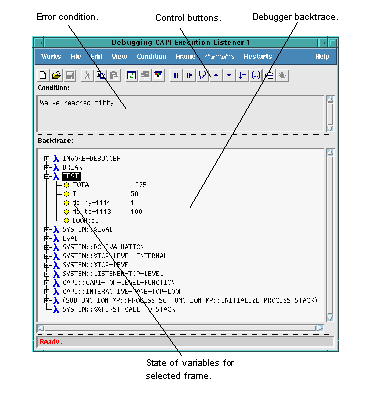Click Backtrace horizontal scrollbar left arrow
This screenshot has height=398, width=374.
41,328
